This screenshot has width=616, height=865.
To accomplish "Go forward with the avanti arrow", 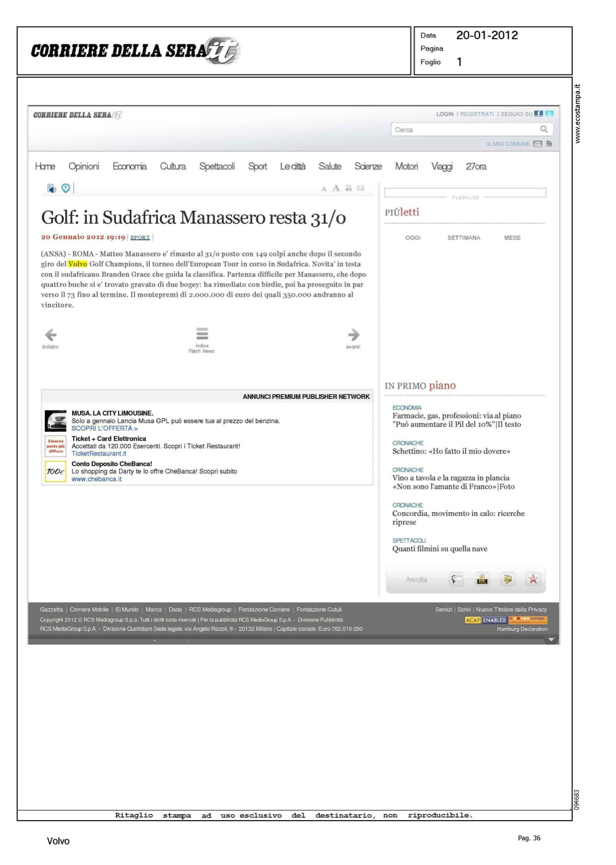I will point(353,336).
